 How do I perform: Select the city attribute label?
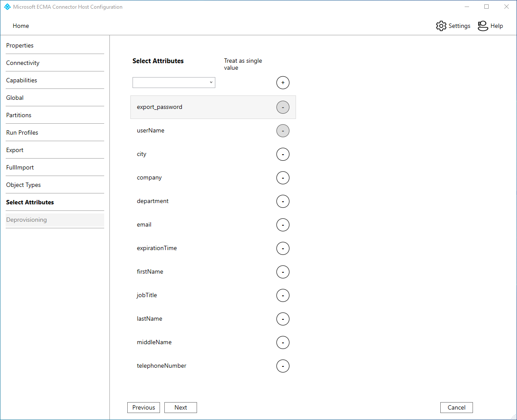[141, 154]
